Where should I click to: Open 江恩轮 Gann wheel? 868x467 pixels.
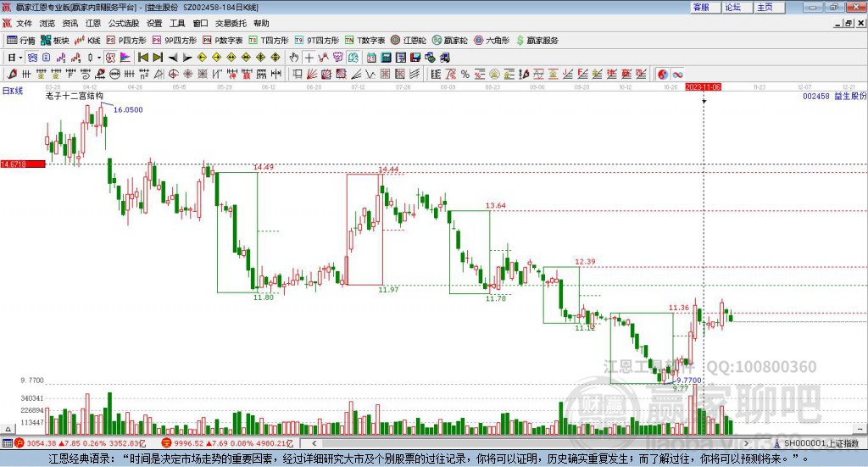click(409, 41)
